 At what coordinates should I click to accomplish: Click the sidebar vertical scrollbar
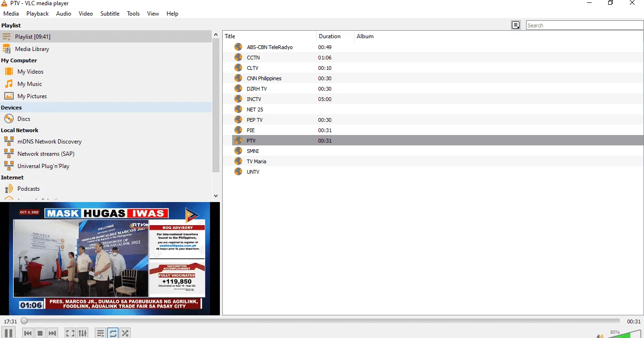point(216,105)
